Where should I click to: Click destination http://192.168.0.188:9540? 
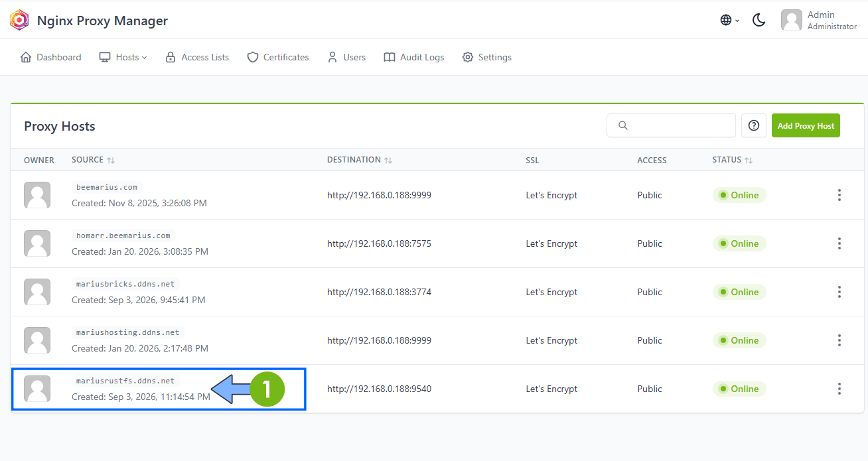tap(379, 389)
